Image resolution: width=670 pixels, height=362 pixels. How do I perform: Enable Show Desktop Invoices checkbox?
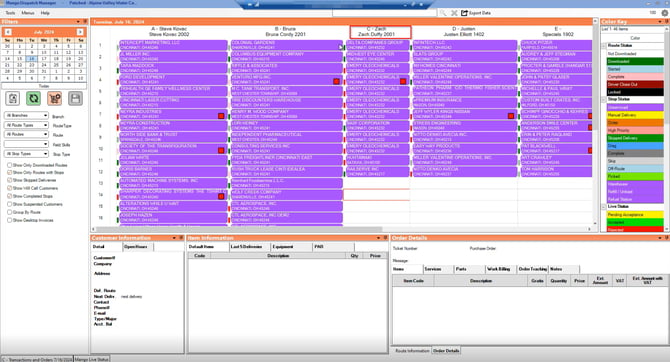pos(9,220)
